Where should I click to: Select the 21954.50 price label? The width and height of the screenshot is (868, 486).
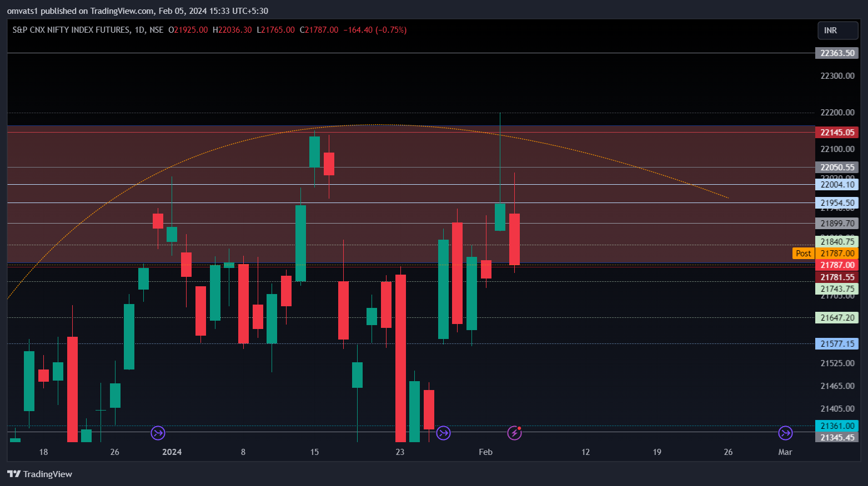tap(837, 203)
